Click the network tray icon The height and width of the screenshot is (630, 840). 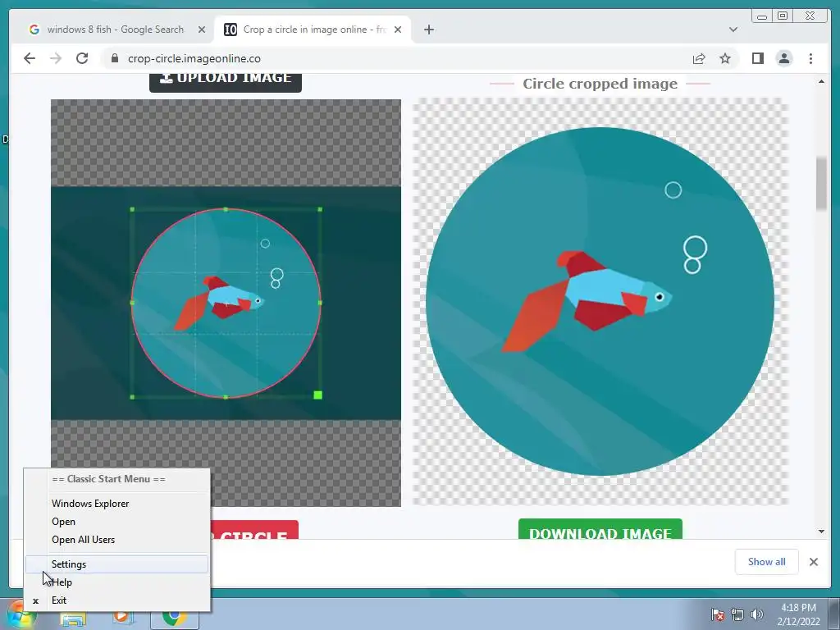(737, 615)
